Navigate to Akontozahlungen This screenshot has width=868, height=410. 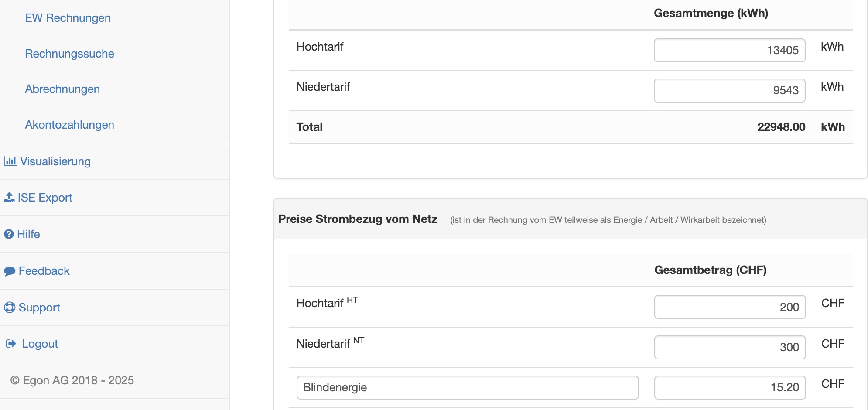[x=69, y=125]
